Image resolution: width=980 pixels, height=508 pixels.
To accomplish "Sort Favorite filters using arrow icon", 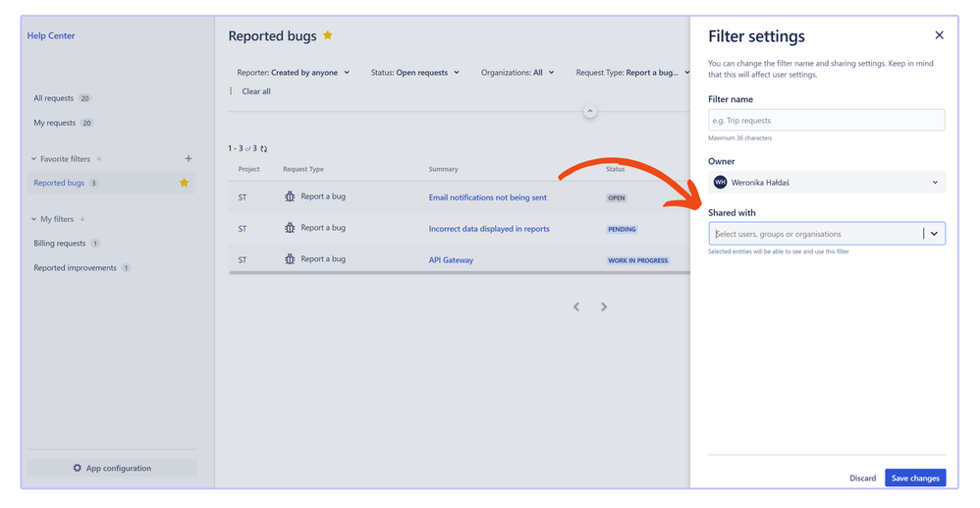I will click(x=99, y=159).
